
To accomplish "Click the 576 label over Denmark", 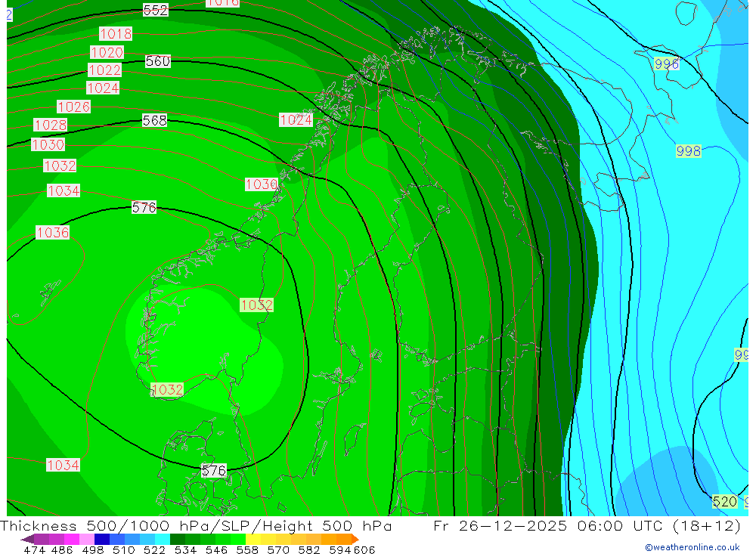I will pyautogui.click(x=214, y=471).
